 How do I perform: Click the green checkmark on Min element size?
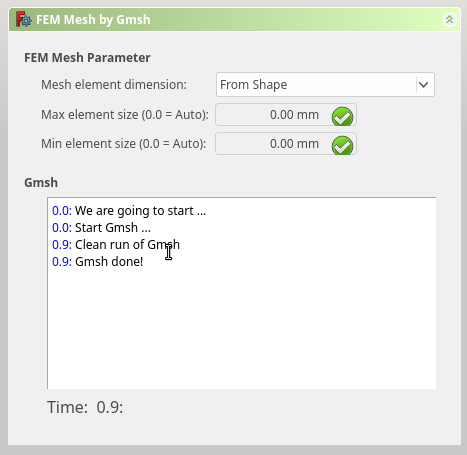pos(342,145)
